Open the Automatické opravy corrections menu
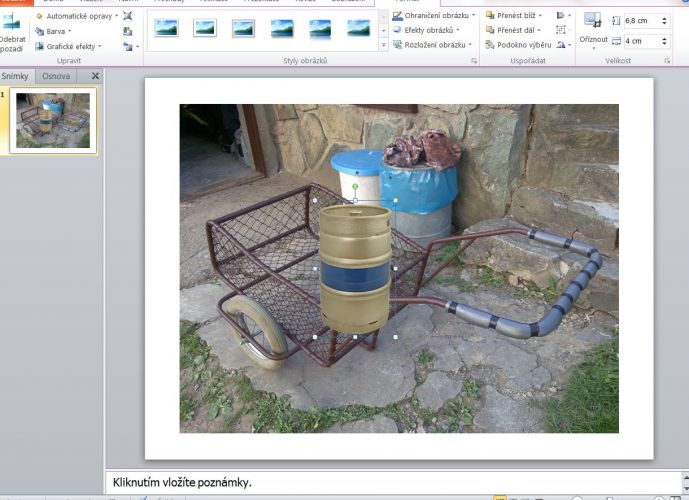The height and width of the screenshot is (500, 689). (77, 16)
